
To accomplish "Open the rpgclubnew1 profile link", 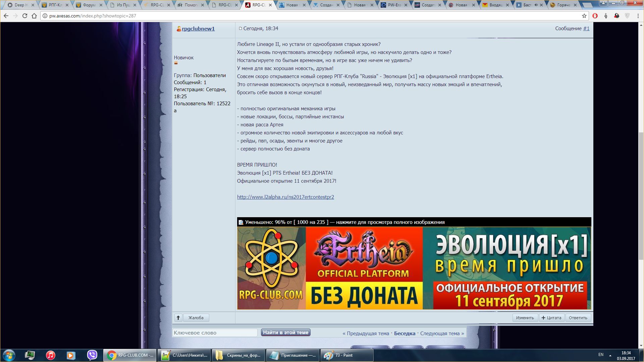I will (198, 29).
